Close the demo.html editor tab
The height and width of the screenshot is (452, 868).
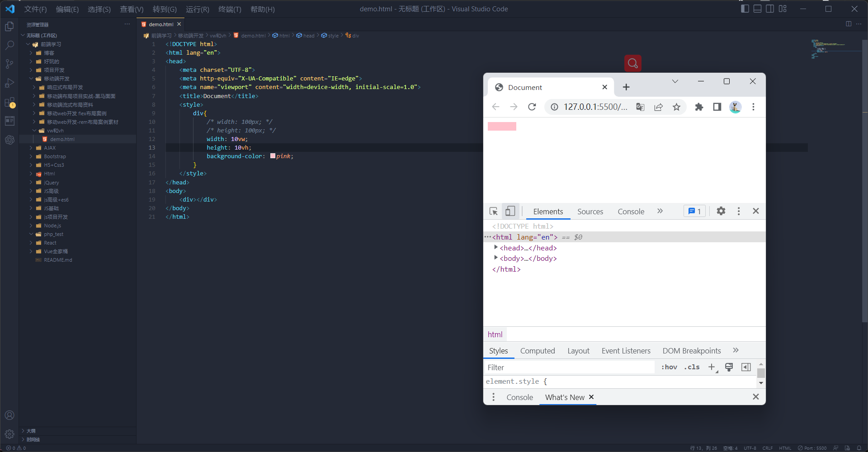point(179,24)
